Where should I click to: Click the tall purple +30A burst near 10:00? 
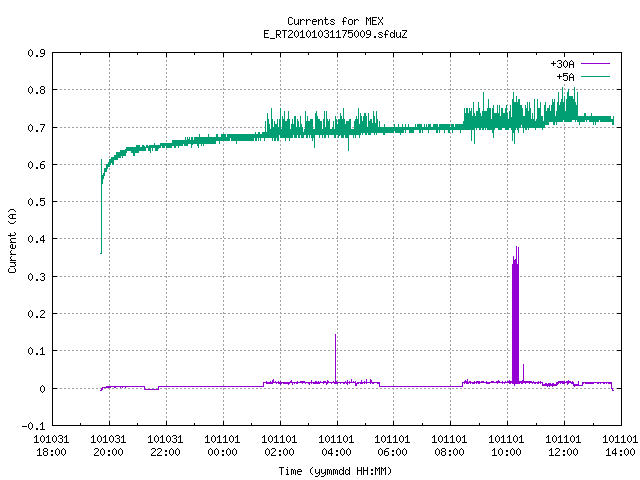click(516, 314)
